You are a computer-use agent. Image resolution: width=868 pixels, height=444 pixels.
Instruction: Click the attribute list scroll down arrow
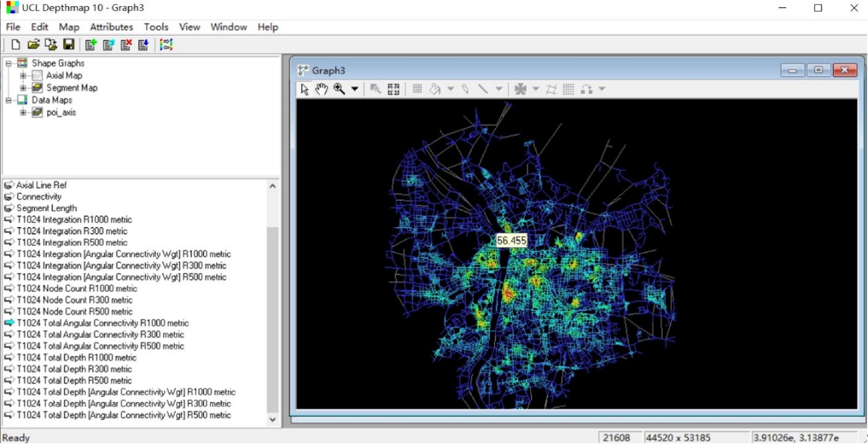click(272, 419)
